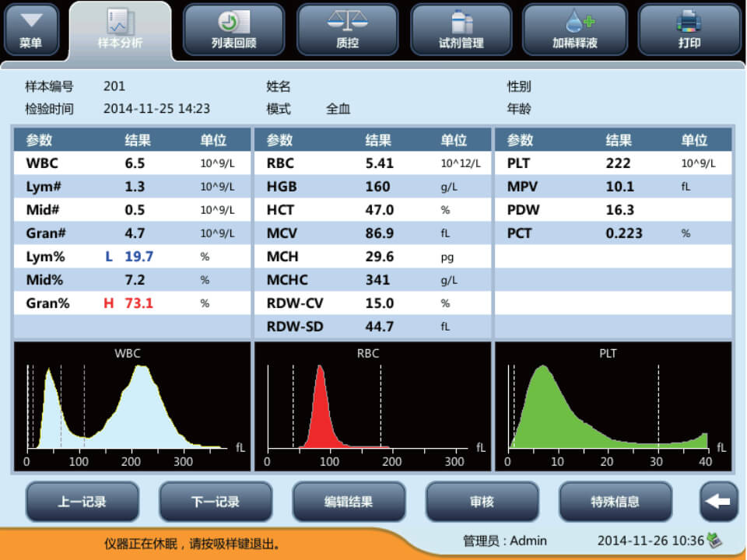Open 试剂管理 reagent bottles icon

pos(461,22)
